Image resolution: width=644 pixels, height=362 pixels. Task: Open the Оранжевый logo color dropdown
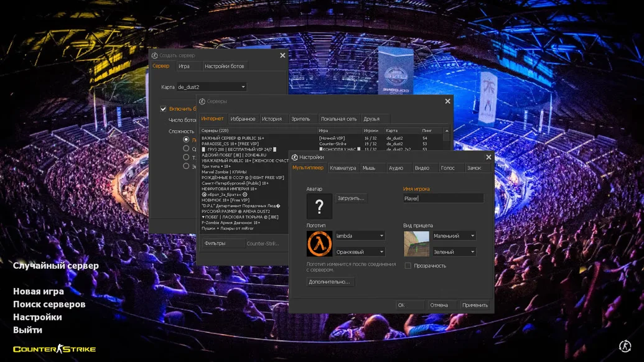point(360,251)
